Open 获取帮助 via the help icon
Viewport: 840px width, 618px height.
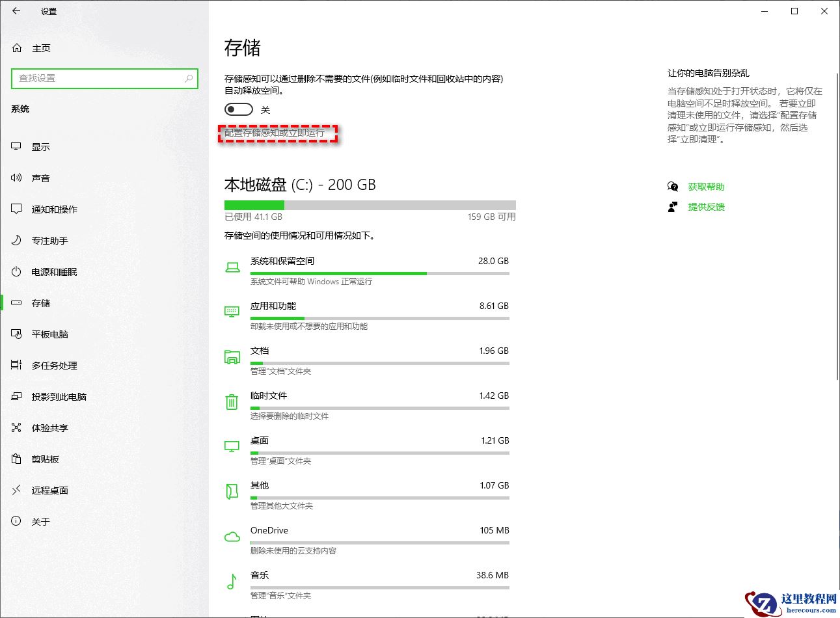[673, 187]
